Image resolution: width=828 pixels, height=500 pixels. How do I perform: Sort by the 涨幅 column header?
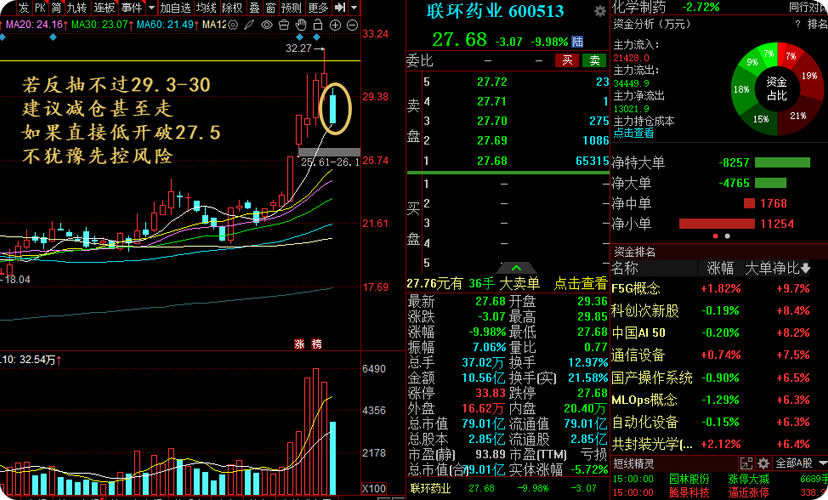(720, 268)
